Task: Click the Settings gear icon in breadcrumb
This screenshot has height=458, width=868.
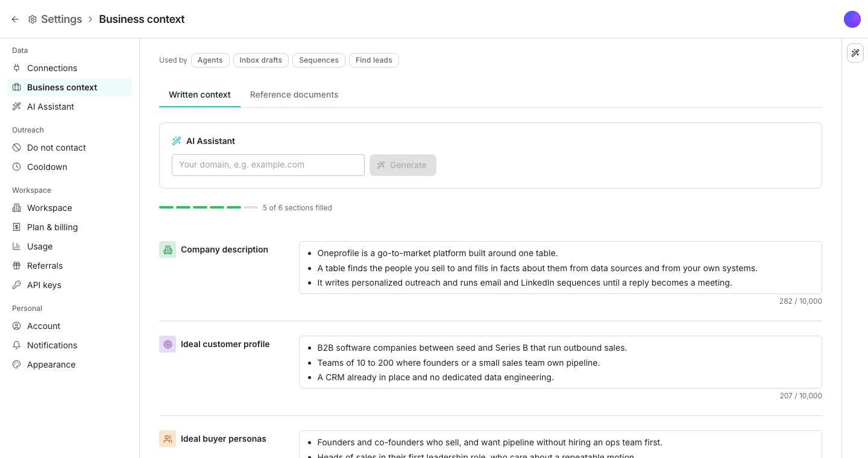Action: 33,19
